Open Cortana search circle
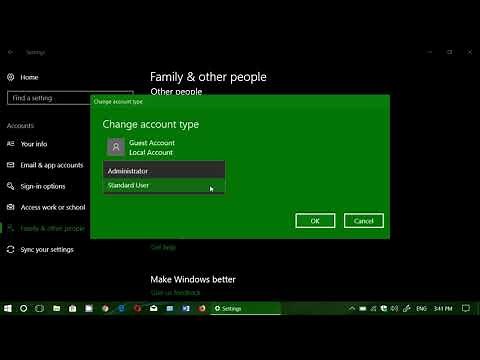 [x=23, y=308]
